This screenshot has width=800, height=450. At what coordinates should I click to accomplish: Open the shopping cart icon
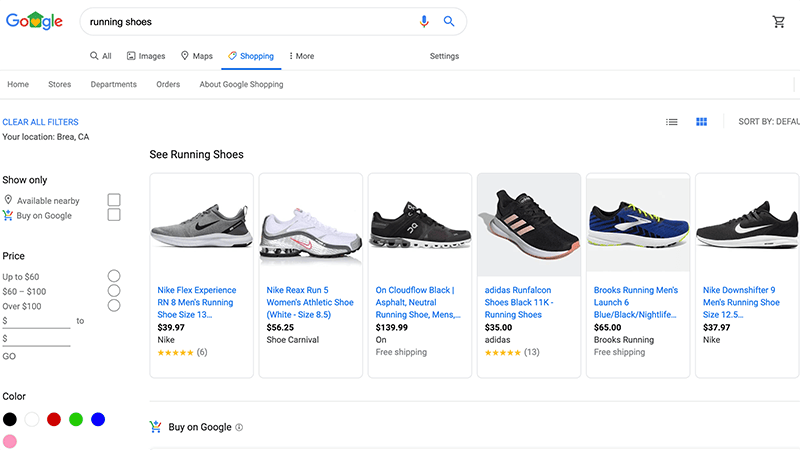click(x=779, y=22)
